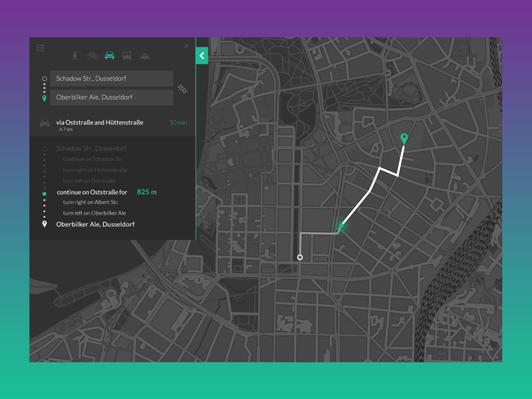The image size is (532, 399).
Task: Select route via Oststraße and Hüttenstraße
Action: click(x=100, y=122)
